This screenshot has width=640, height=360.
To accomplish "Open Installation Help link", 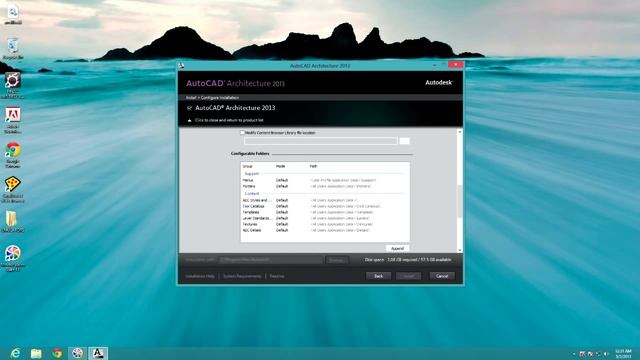I will (200, 276).
